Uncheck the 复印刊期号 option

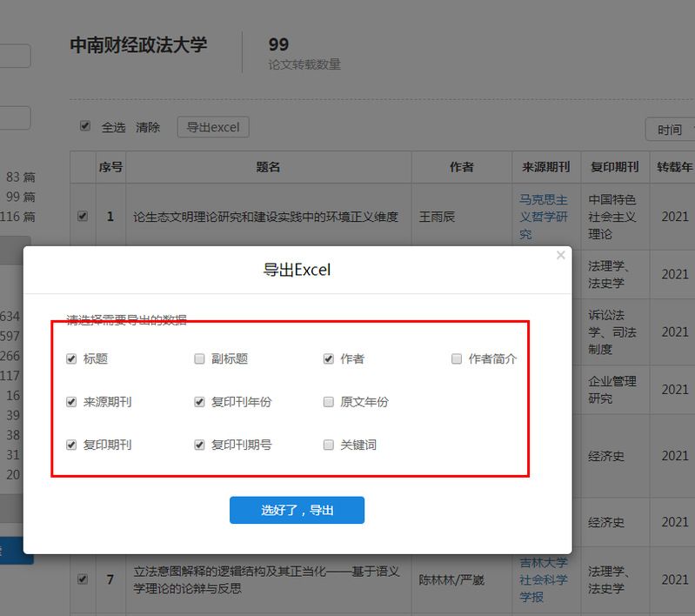click(x=199, y=445)
